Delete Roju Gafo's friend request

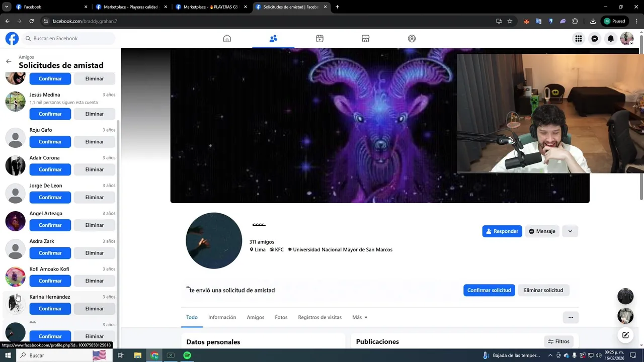pos(95,142)
